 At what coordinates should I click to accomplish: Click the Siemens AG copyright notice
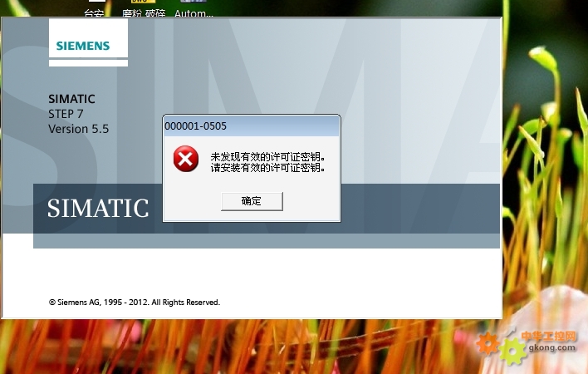[135, 303]
